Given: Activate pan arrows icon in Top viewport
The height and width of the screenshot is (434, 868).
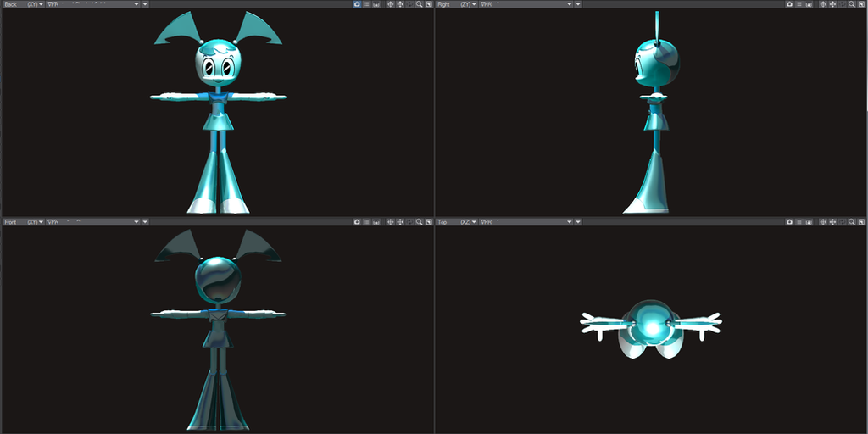Looking at the screenshot, I should pos(832,221).
